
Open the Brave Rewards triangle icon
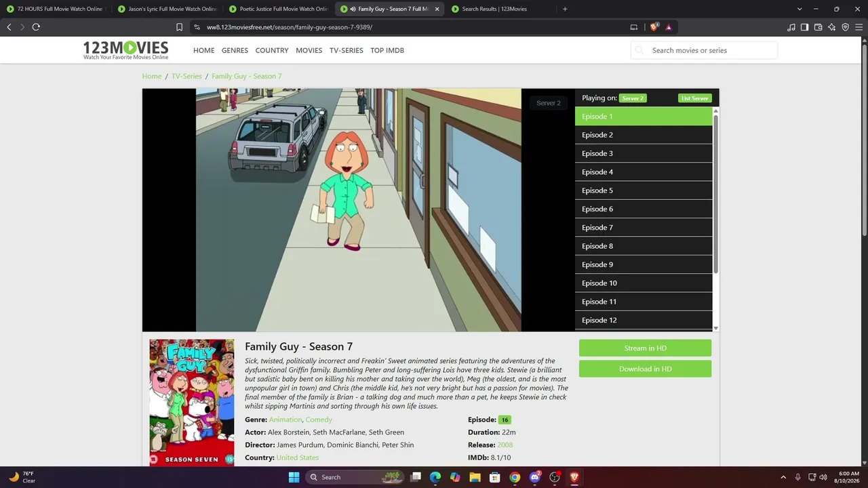click(x=669, y=27)
